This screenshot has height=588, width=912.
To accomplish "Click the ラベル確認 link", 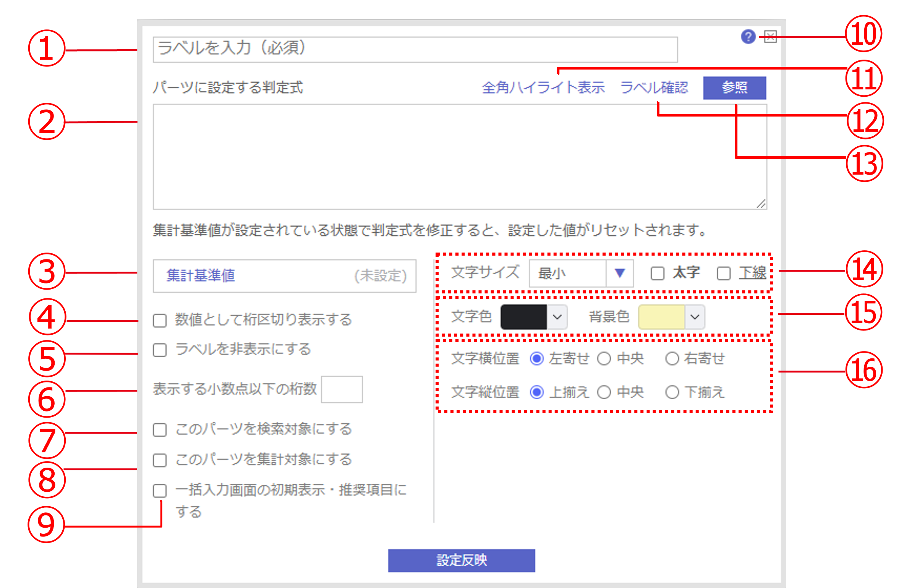I will tap(654, 87).
